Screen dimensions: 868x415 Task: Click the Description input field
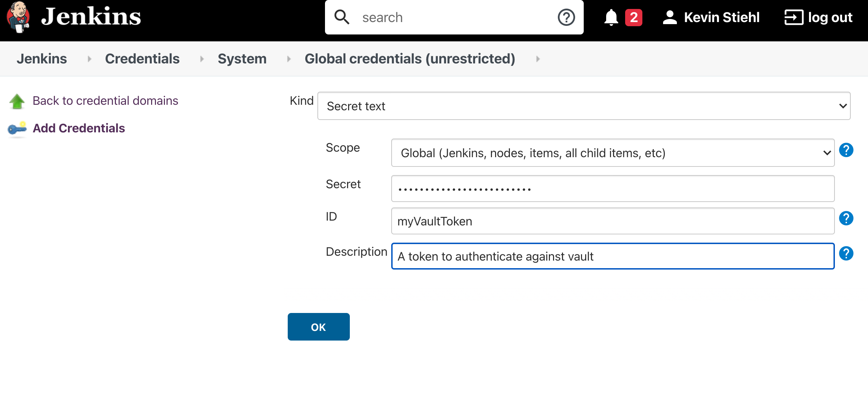click(613, 256)
